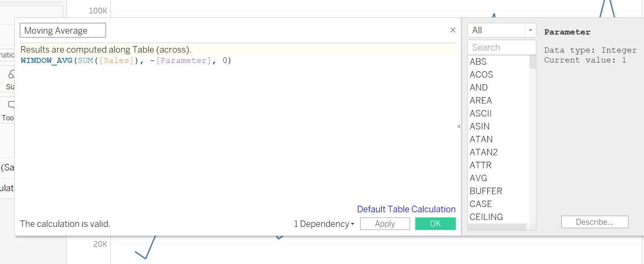Select the CEILING function

(x=486, y=217)
